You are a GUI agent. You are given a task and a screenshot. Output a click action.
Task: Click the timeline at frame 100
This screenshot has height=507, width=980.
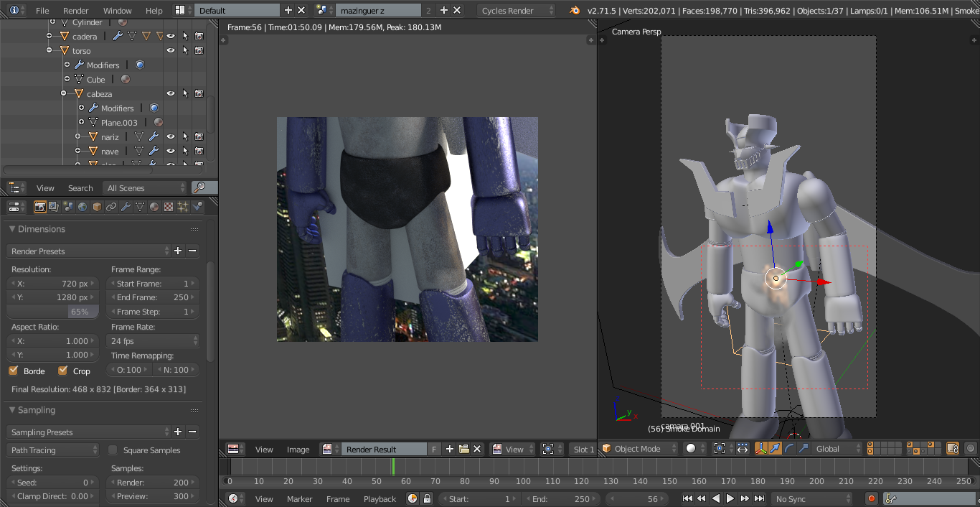point(523,468)
